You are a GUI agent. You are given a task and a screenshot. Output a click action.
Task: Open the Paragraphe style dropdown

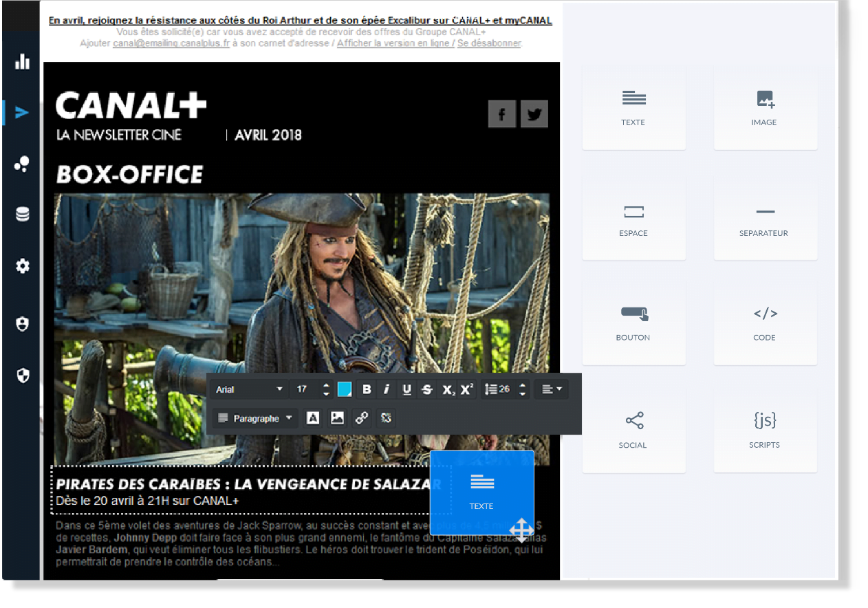point(254,418)
